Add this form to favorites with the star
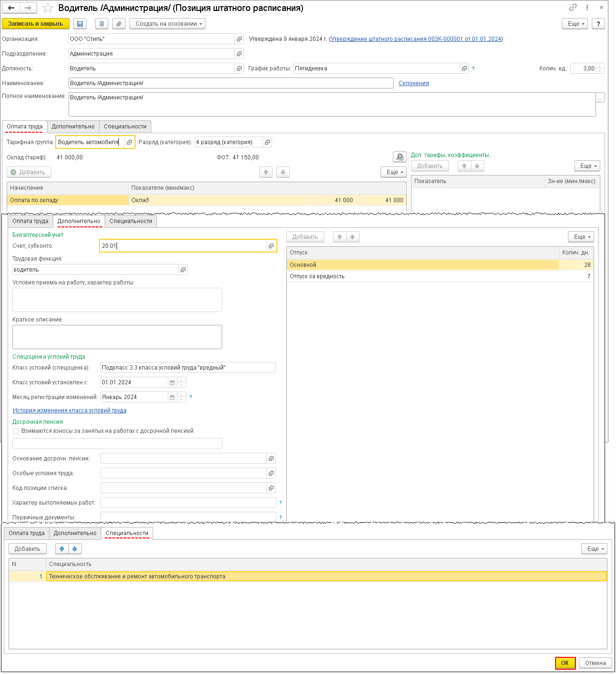This screenshot has height=674, width=616. (x=48, y=8)
